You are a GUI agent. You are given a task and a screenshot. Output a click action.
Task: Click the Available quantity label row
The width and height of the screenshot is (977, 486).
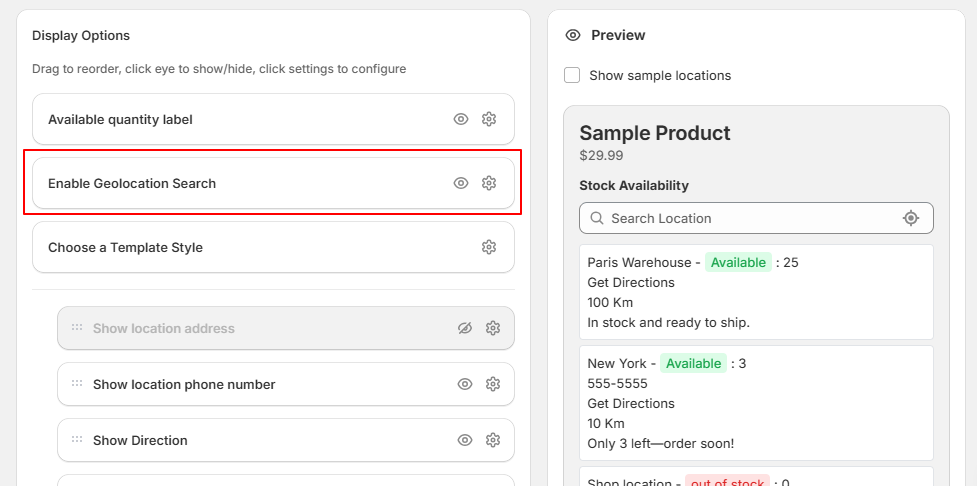274,119
